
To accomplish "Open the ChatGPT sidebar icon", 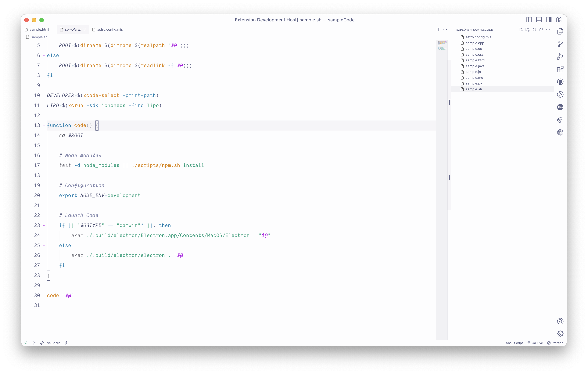I will (x=560, y=132).
